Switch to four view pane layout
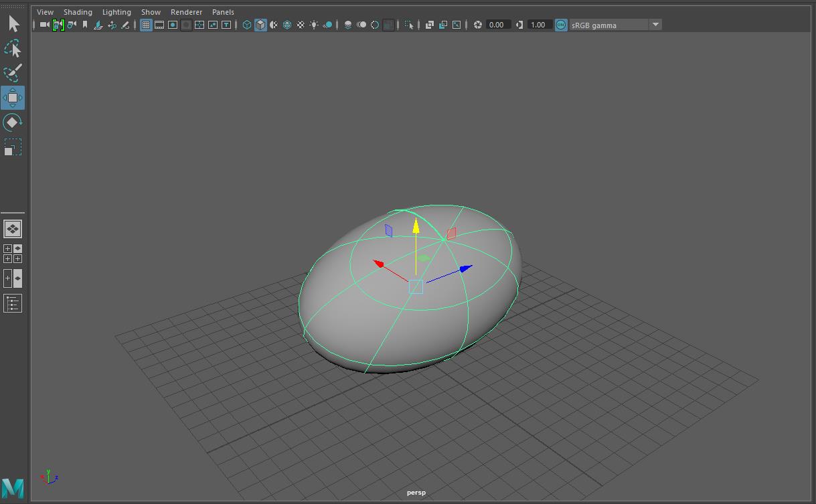The image size is (816, 504). pos(13,254)
